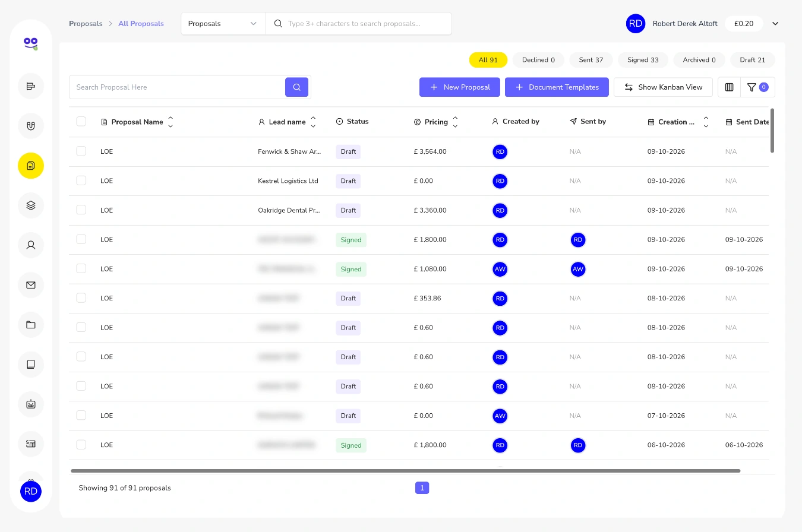Screen dimensions: 802x532
Task: Expand the account menu chevron near £0.20
Action: (775, 24)
